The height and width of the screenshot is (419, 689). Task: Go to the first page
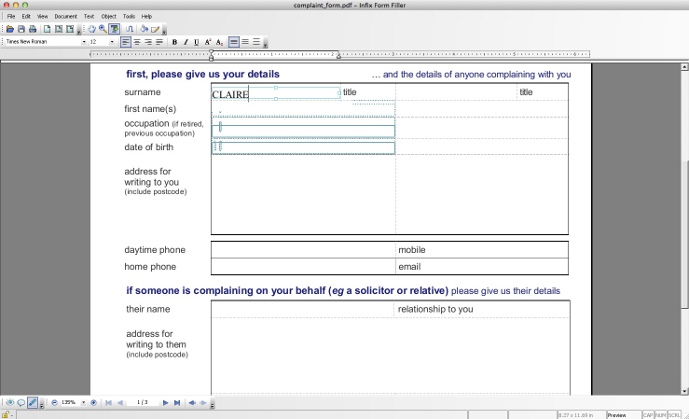click(x=109, y=402)
